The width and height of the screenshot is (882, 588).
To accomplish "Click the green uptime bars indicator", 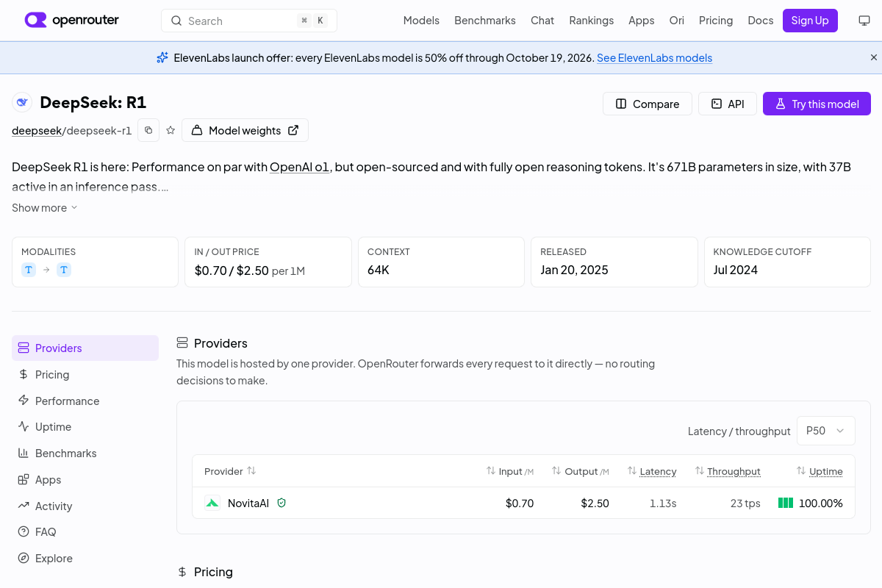I will point(786,503).
